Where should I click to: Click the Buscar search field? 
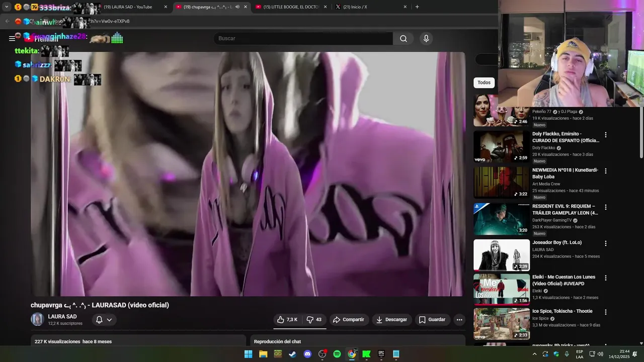click(303, 38)
